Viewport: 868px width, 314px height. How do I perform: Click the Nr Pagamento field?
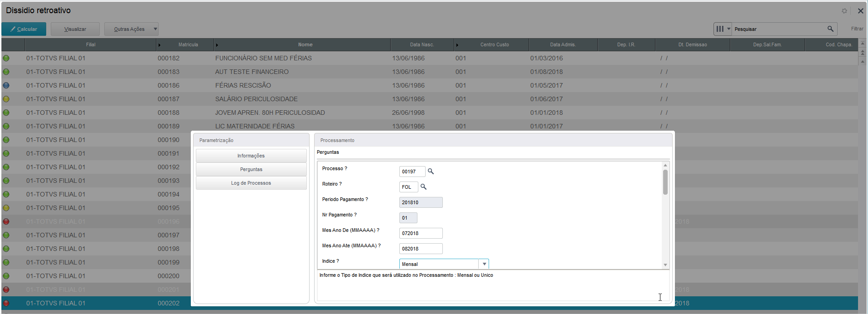pos(408,218)
